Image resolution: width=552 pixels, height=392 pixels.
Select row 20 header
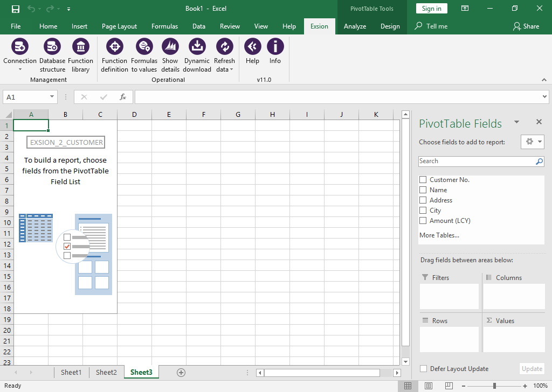point(6,330)
